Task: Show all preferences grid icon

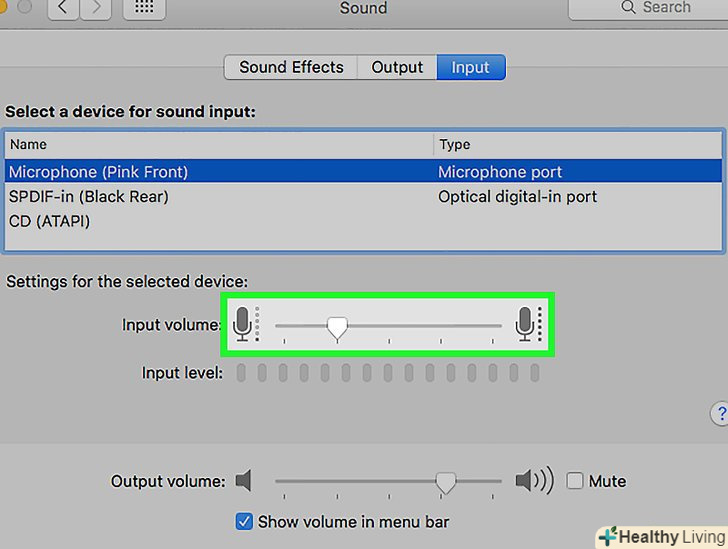Action: [x=144, y=8]
